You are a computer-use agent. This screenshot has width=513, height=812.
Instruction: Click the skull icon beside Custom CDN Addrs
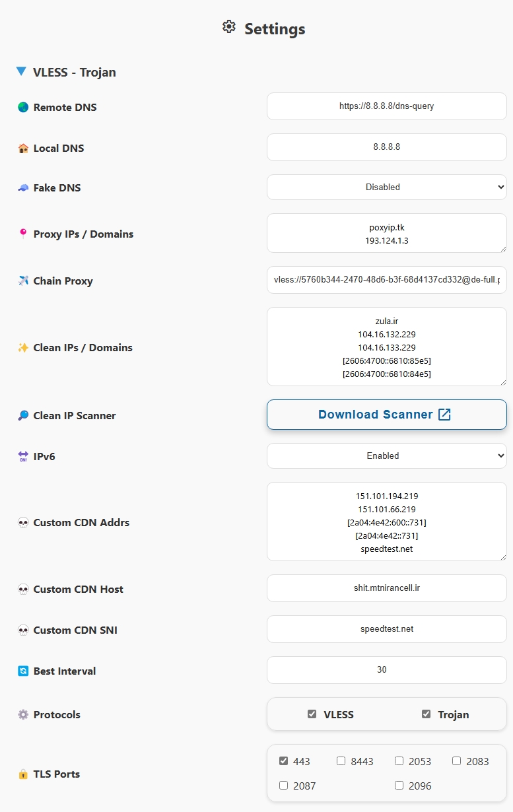click(23, 522)
